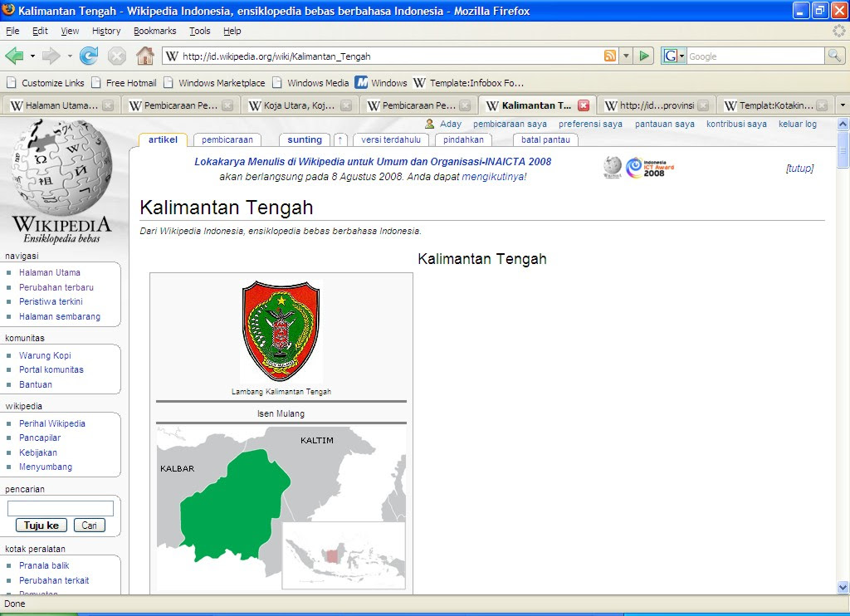Open the View menu
Screen dimensions: 850x616
coord(70,31)
